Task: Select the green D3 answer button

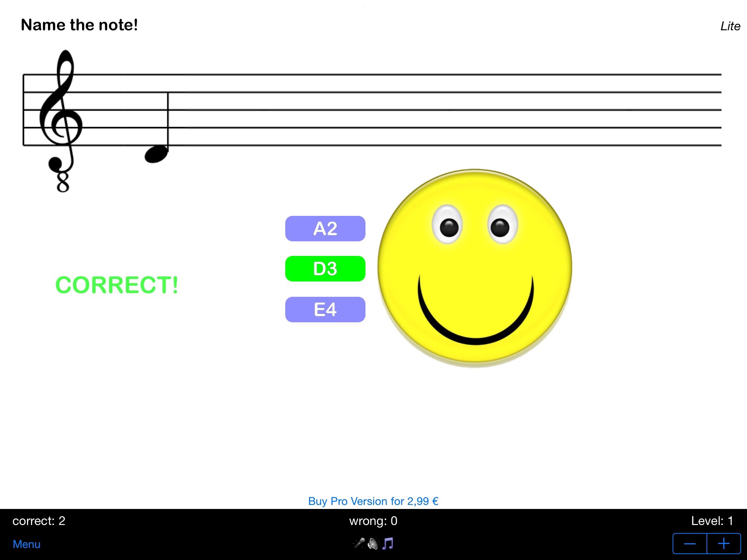Action: pyautogui.click(x=325, y=269)
